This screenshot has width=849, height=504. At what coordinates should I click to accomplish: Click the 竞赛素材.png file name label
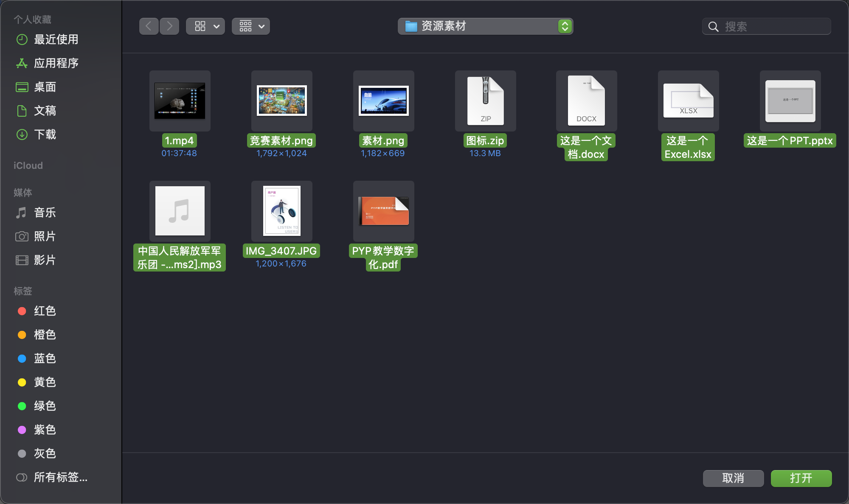click(281, 140)
